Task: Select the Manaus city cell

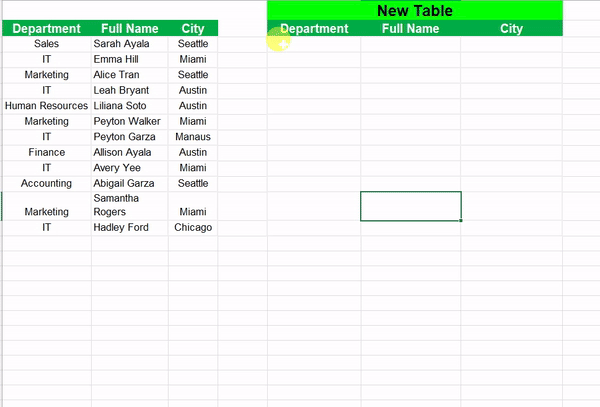Action: pyautogui.click(x=193, y=137)
